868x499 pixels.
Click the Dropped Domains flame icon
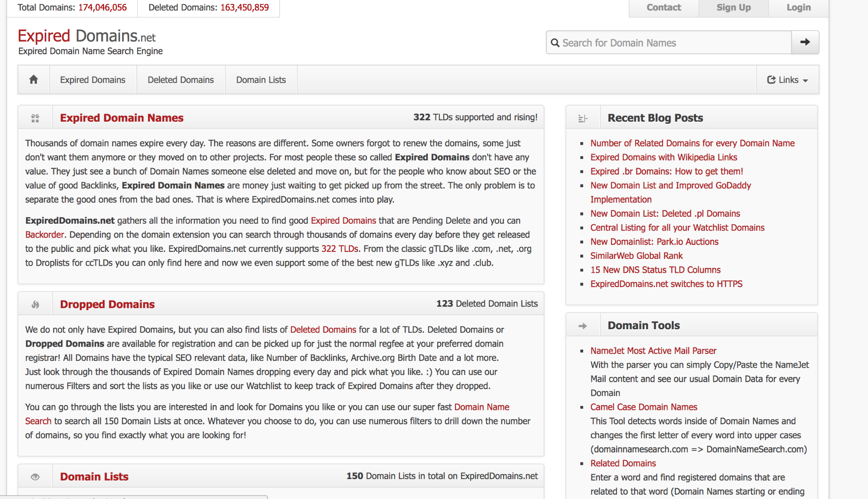point(35,304)
